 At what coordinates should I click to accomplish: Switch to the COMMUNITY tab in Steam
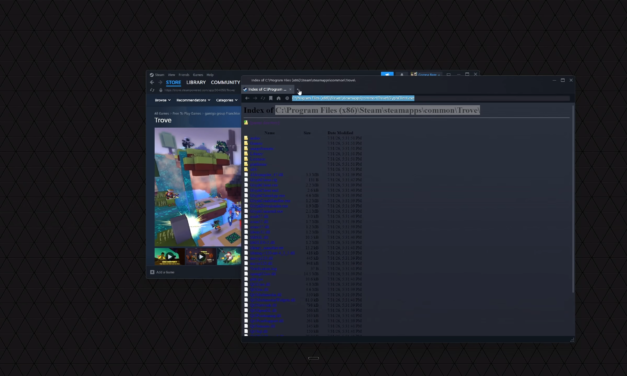(226, 82)
